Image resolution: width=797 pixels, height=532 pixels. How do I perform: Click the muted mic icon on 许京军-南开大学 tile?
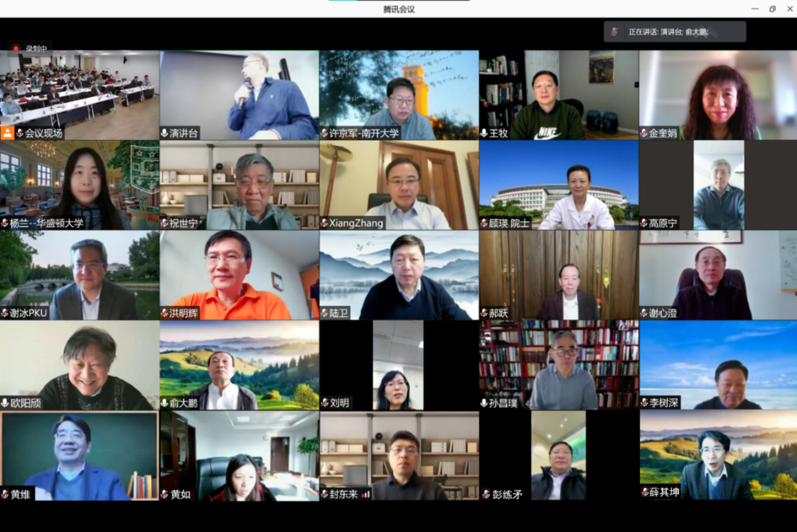(x=324, y=133)
